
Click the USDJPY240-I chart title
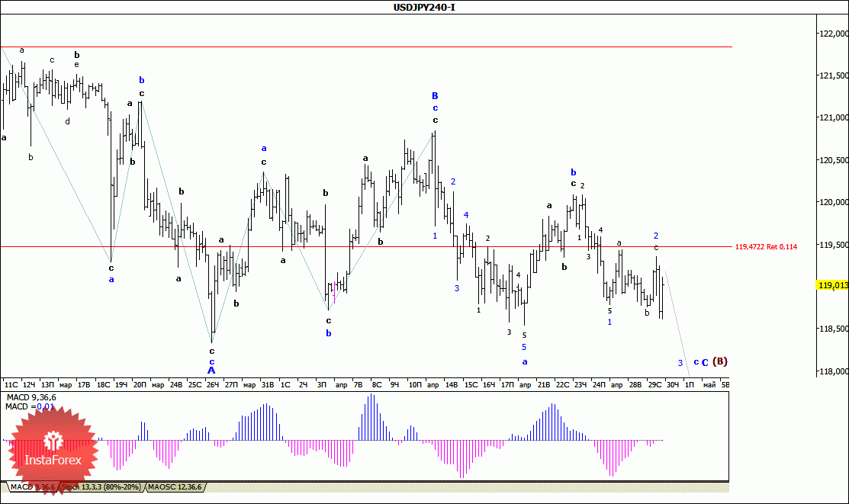(424, 7)
